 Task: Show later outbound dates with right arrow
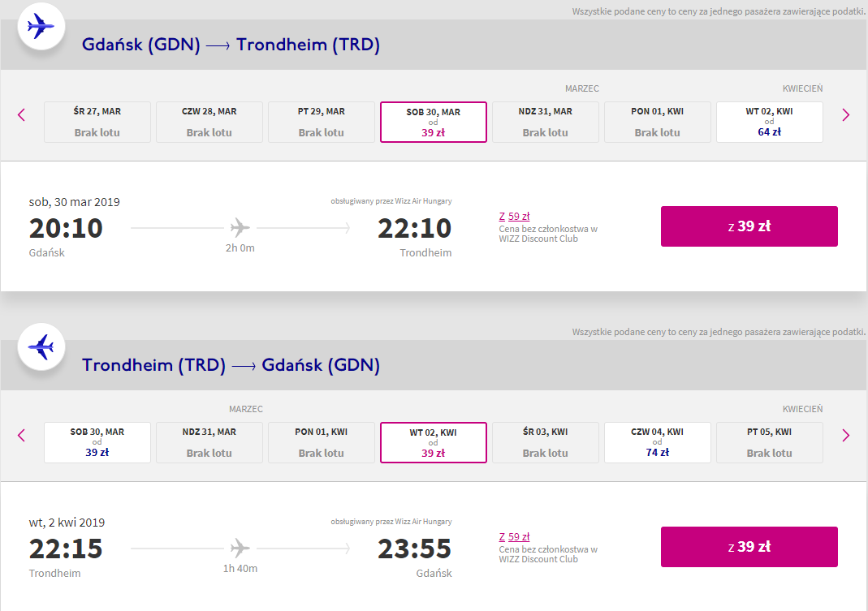[x=845, y=115]
